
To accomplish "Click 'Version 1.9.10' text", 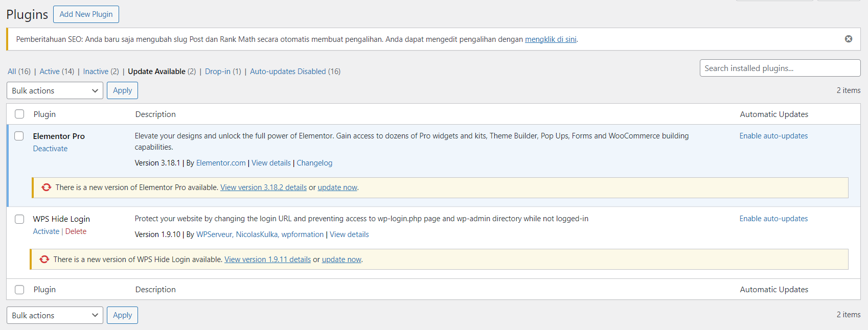I will click(x=157, y=234).
